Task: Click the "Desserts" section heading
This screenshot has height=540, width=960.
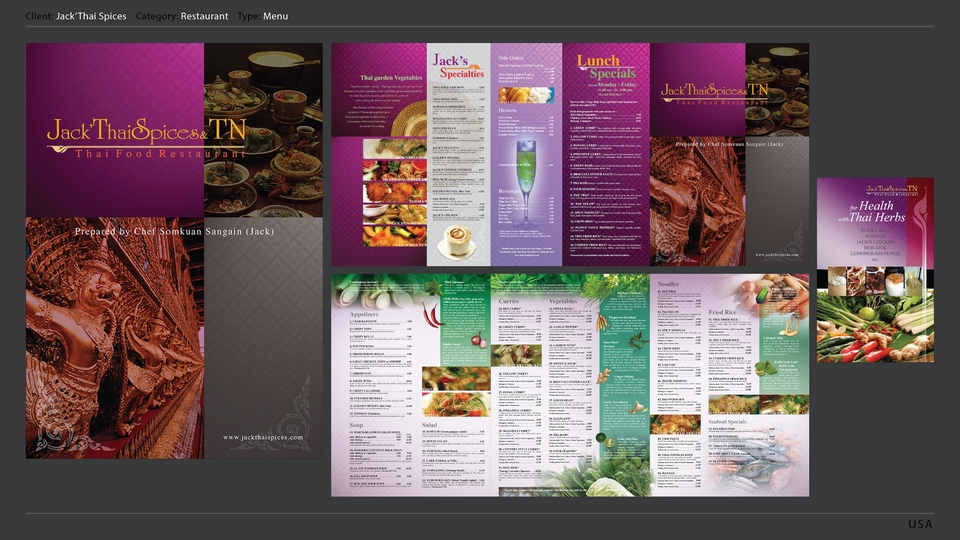Action: (x=508, y=110)
